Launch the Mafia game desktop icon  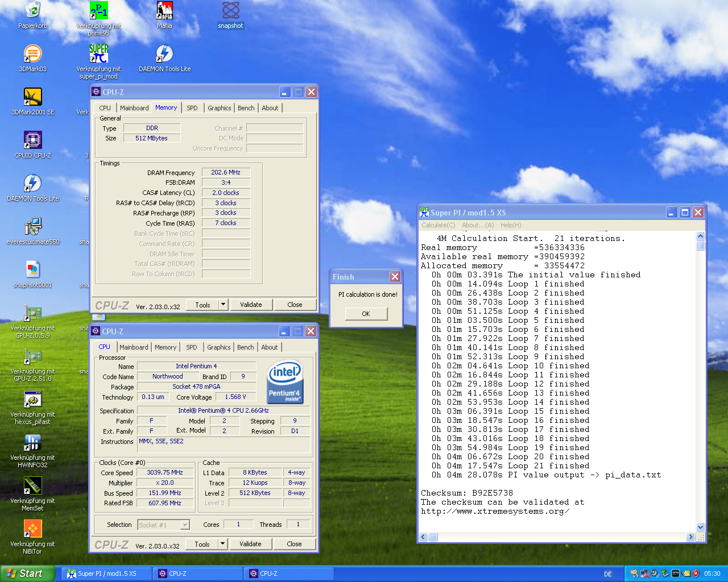(164, 10)
